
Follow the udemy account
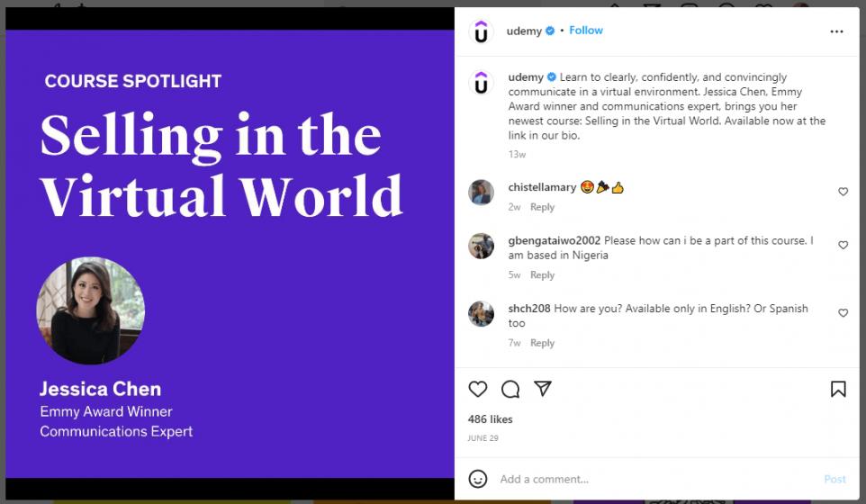pyautogui.click(x=586, y=31)
